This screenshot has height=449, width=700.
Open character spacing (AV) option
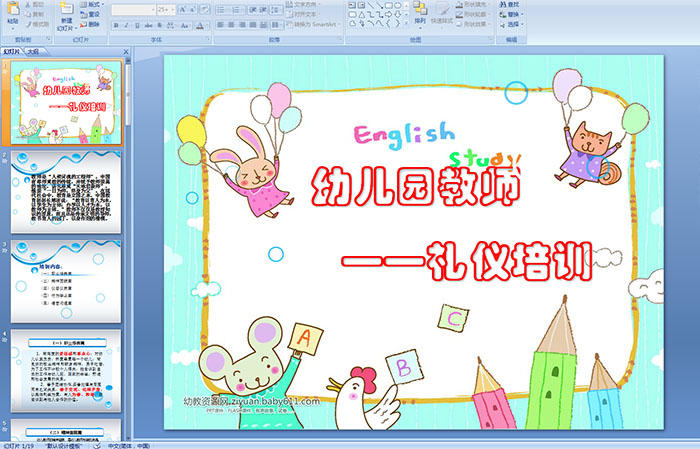tap(171, 25)
